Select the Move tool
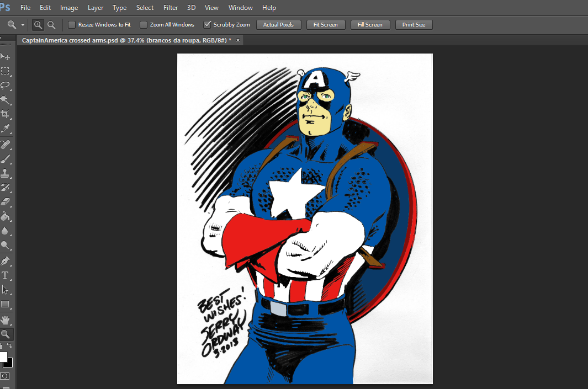This screenshot has height=389, width=588. pos(5,57)
